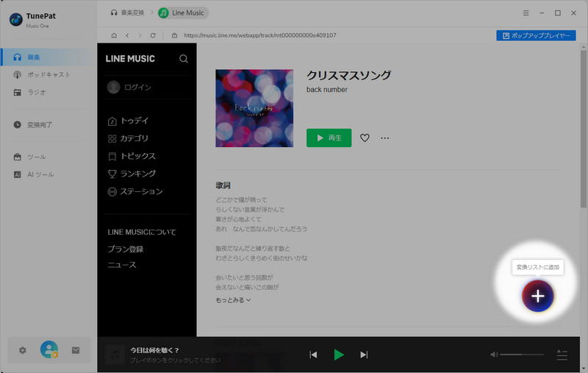Adjust the volume slider
This screenshot has width=588, height=373.
click(522, 355)
